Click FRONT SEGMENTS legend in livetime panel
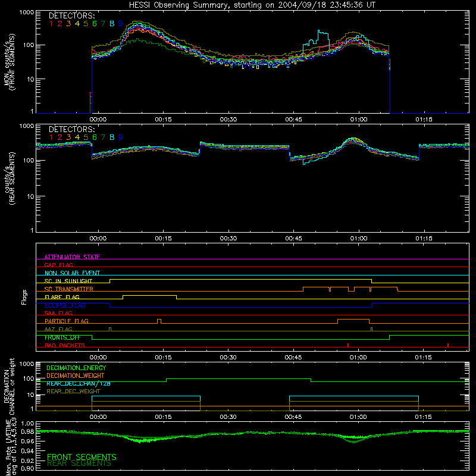Screen dimensions: 476x476 [82, 457]
